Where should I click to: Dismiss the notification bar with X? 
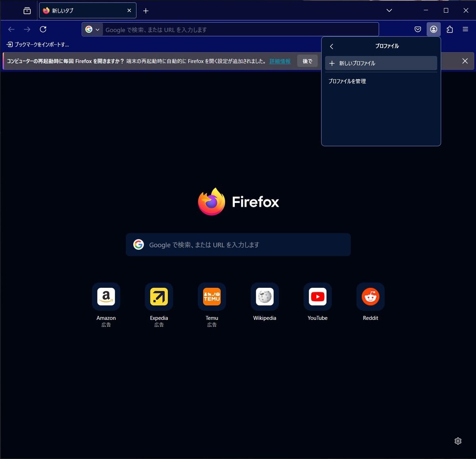[465, 61]
